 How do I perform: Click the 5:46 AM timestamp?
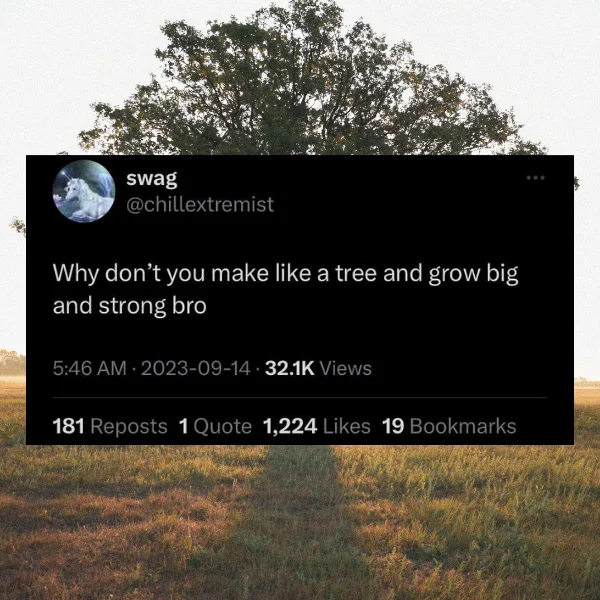click(x=90, y=368)
